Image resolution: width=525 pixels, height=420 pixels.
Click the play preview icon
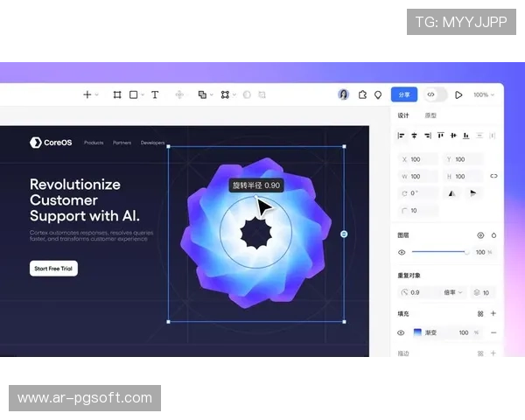[x=458, y=94]
